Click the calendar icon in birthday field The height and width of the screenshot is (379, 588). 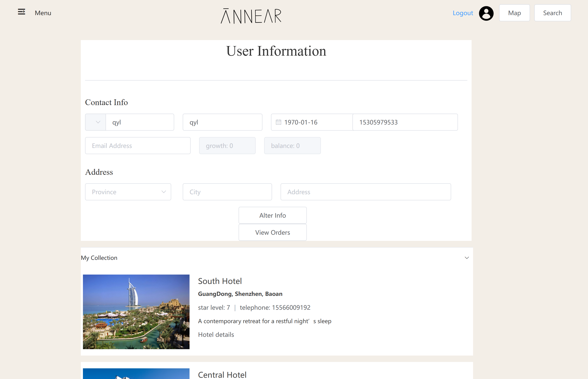click(278, 122)
